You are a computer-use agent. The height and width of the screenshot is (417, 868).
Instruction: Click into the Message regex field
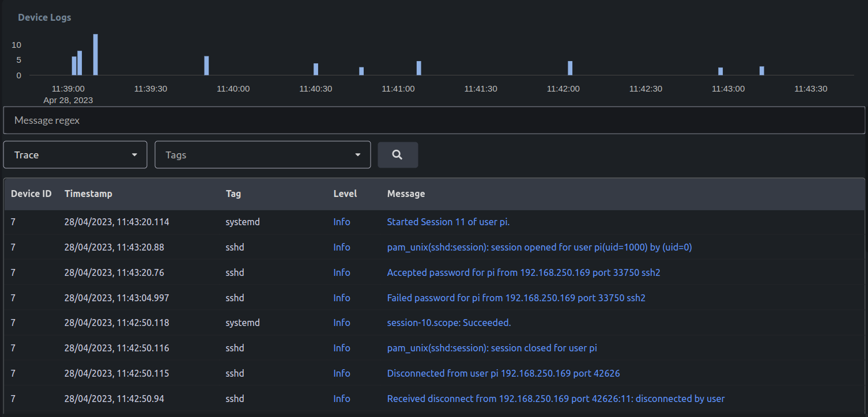(x=433, y=120)
